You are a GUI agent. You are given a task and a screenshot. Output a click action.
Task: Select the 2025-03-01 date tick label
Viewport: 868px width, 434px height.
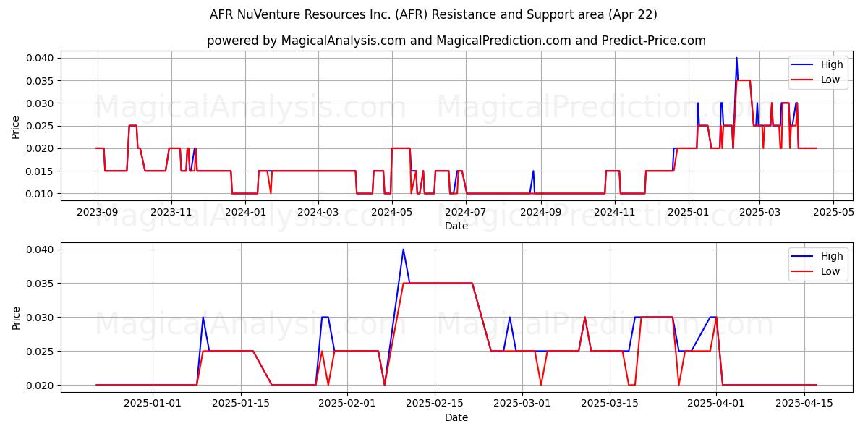point(522,404)
